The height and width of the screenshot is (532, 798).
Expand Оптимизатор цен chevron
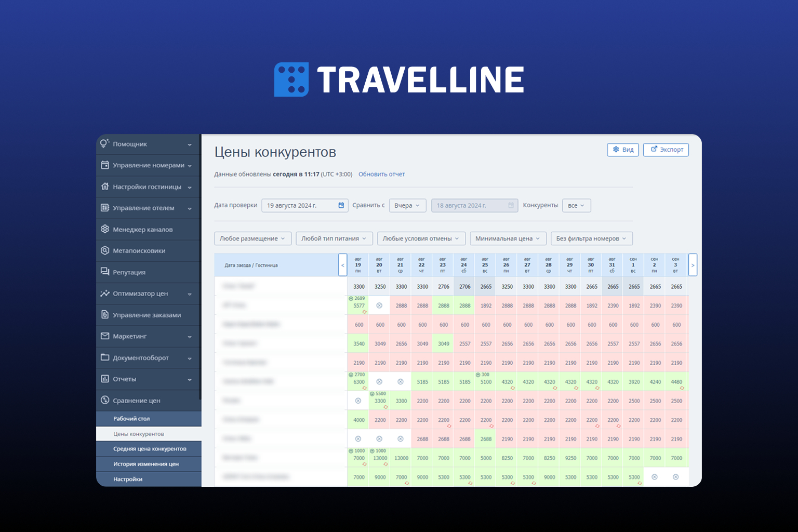(x=190, y=294)
